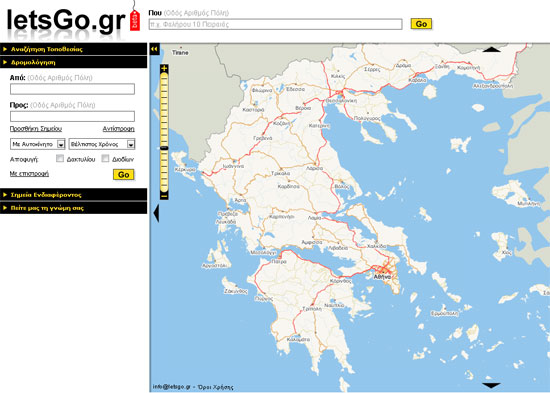Zoom in with the plus icon
The height and width of the screenshot is (393, 550).
pyautogui.click(x=164, y=68)
